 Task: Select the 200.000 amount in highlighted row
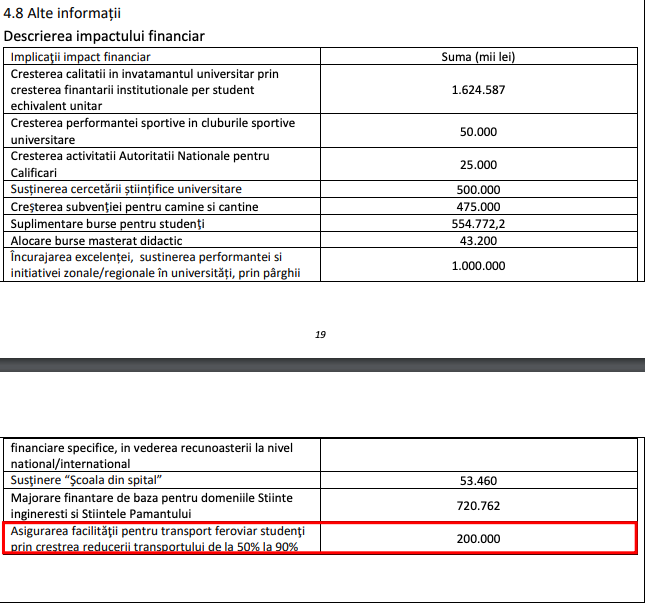[x=478, y=538]
